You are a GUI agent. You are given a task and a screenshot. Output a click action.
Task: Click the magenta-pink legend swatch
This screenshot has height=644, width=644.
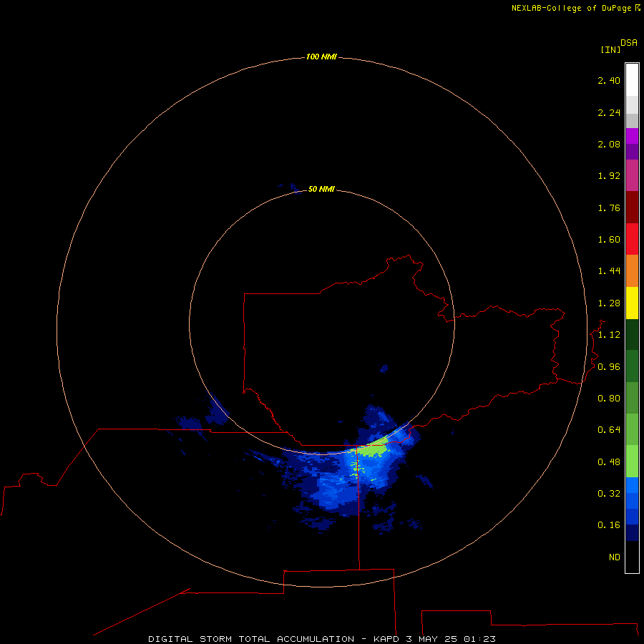632,175
